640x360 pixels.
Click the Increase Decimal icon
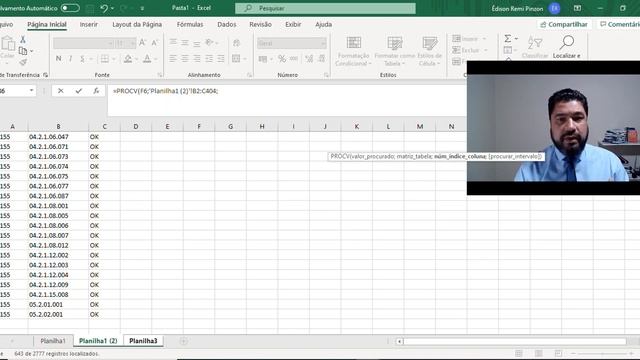[309, 59]
